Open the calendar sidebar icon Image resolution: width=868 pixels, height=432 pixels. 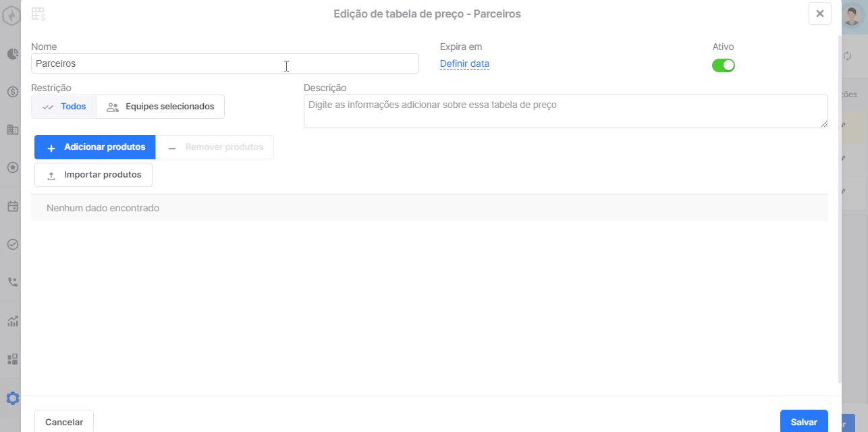coord(12,207)
